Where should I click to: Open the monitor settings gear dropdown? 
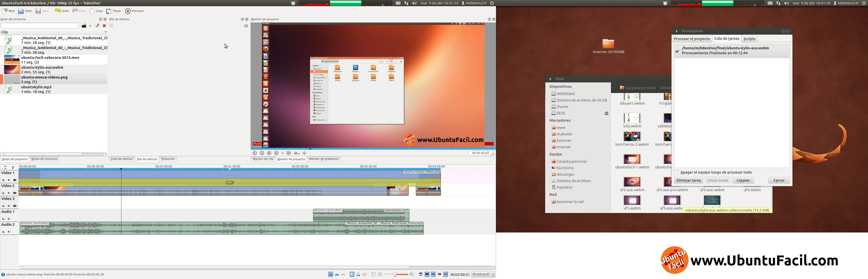point(297,153)
